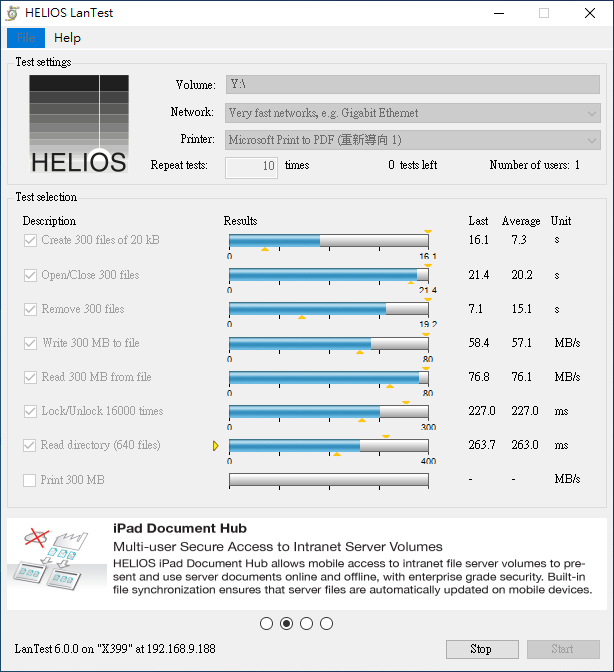Click the Last value 263.7 for Read directory

482,445
